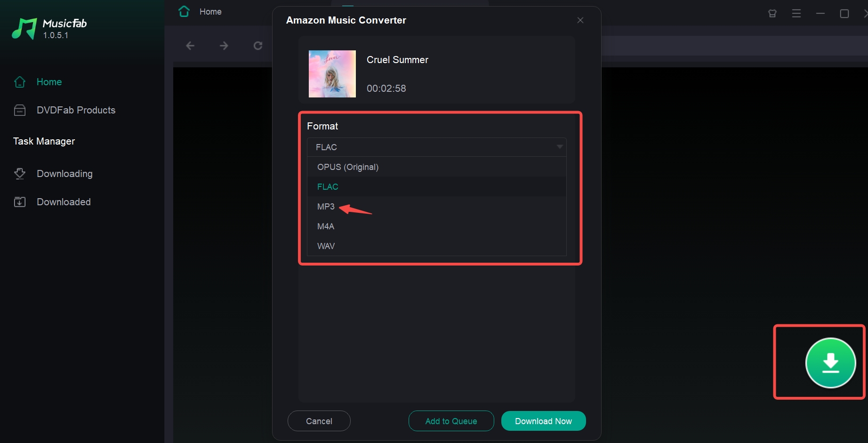
Task: Go to DVDFab Products
Action: (76, 110)
